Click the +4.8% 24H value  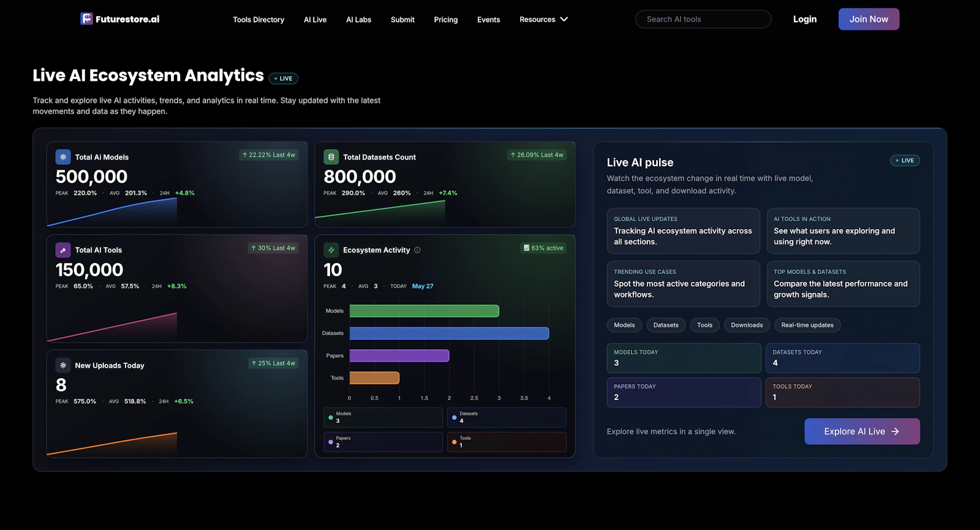click(x=185, y=193)
